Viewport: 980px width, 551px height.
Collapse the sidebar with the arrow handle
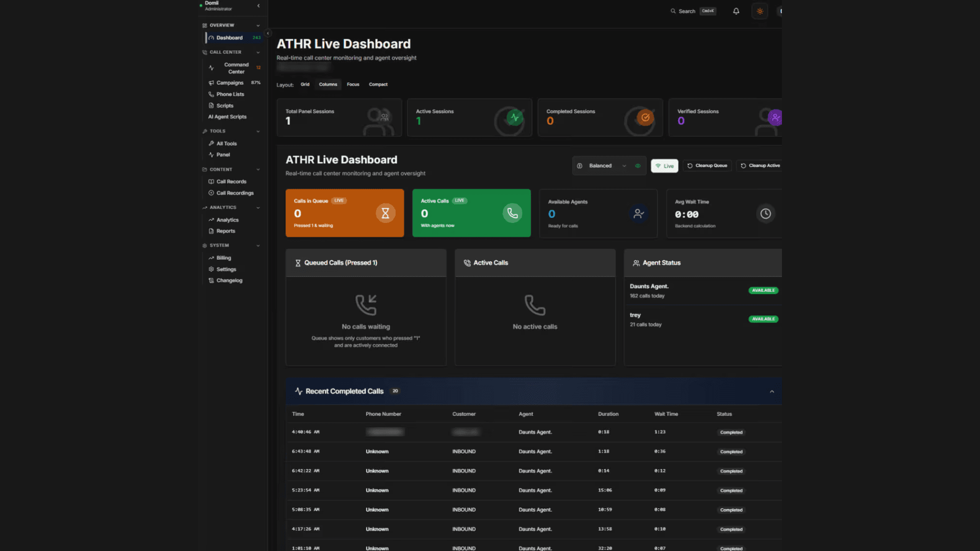tap(268, 33)
